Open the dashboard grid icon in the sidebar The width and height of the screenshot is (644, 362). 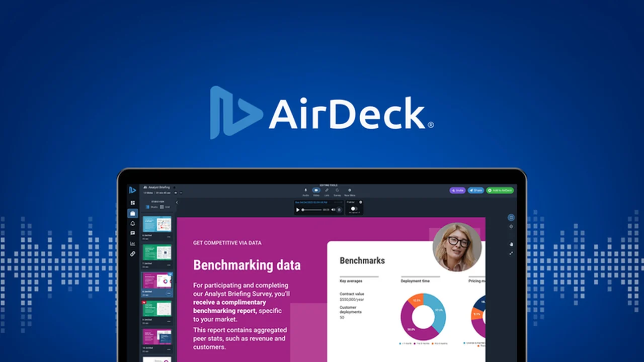click(x=133, y=203)
